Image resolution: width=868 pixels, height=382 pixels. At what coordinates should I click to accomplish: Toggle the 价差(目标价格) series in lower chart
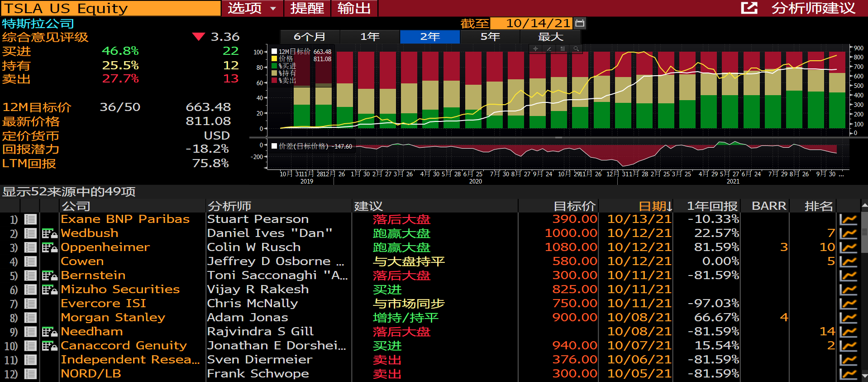[274, 146]
